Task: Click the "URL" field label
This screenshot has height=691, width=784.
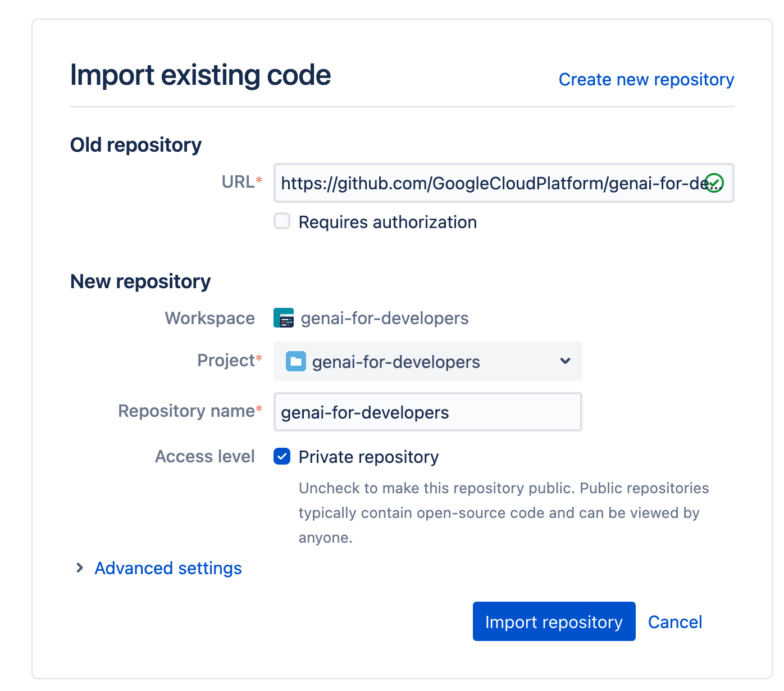Action: coord(238,182)
